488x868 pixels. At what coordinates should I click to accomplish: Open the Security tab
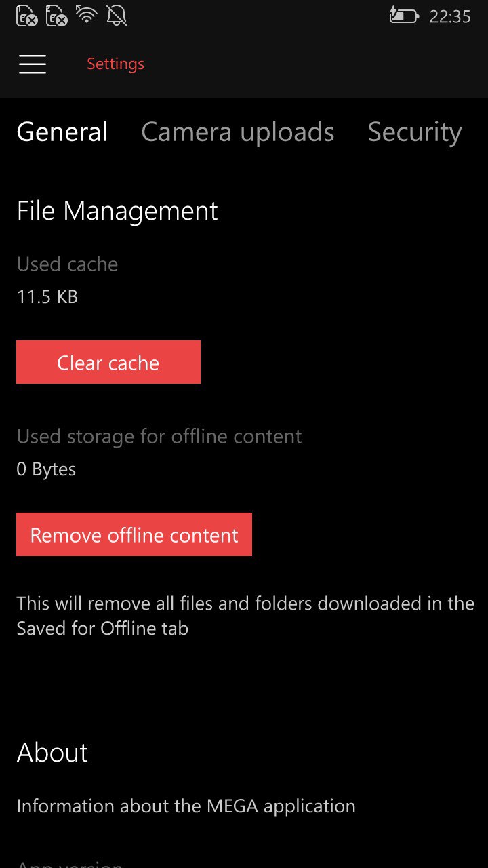pos(414,132)
